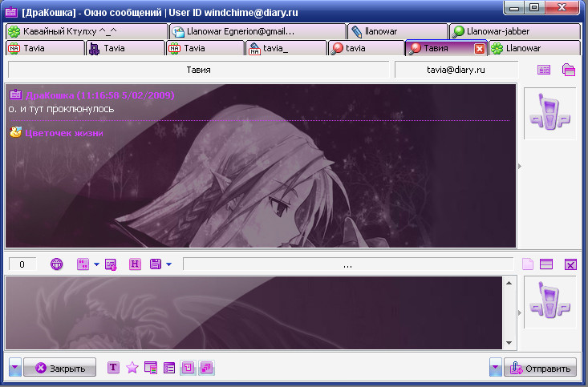Open the smileys picker icon
This screenshot has width=588, height=387.
57,264
